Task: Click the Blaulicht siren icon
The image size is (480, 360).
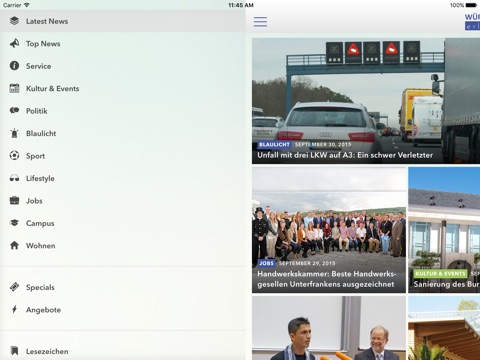Action: click(14, 133)
